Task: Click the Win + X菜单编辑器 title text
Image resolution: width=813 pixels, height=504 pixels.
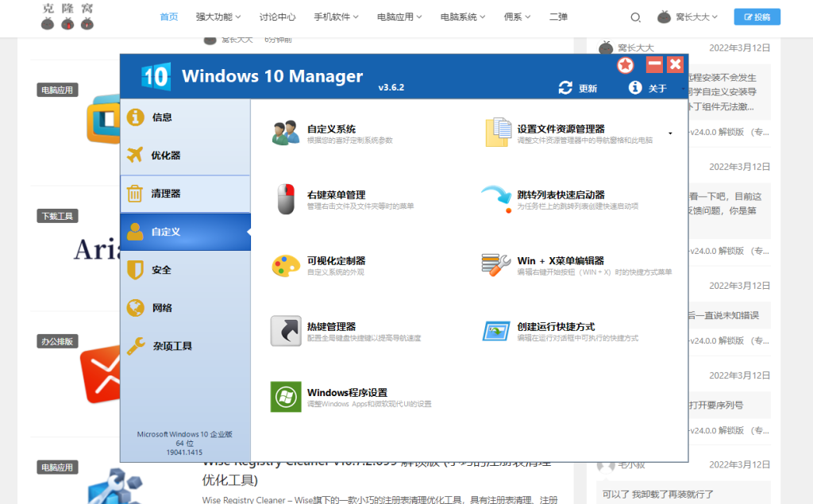Action: pos(561,261)
